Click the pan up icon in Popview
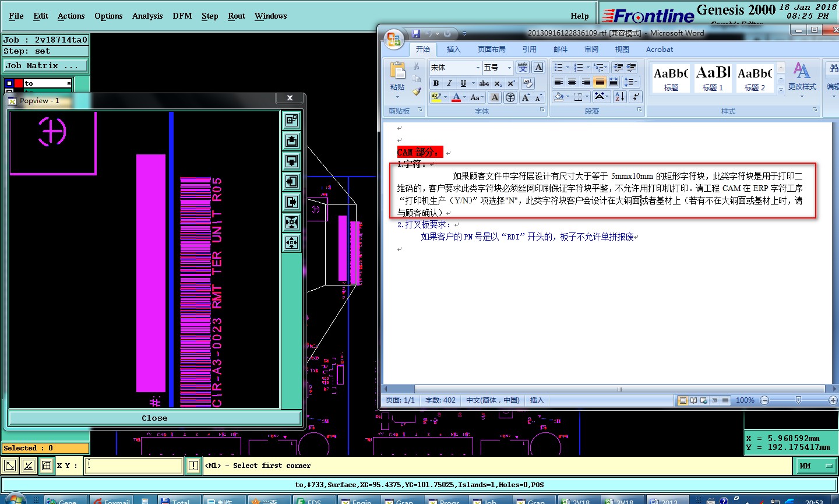 pos(291,140)
